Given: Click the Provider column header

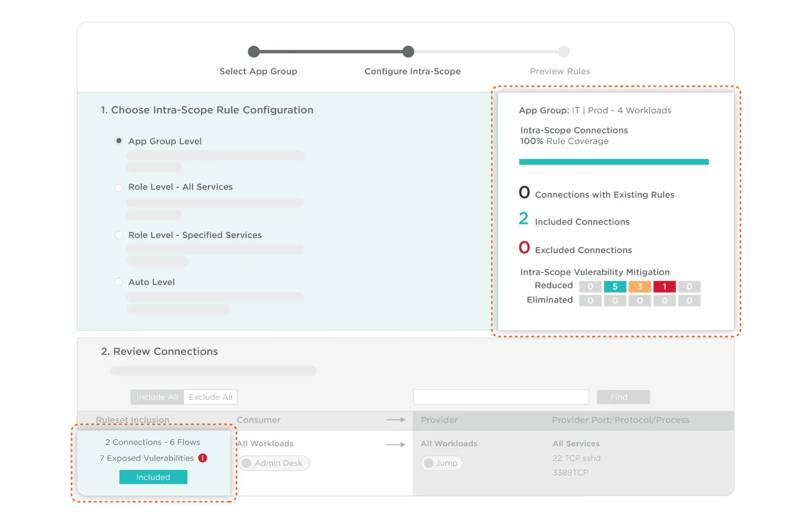Looking at the screenshot, I should click(439, 420).
